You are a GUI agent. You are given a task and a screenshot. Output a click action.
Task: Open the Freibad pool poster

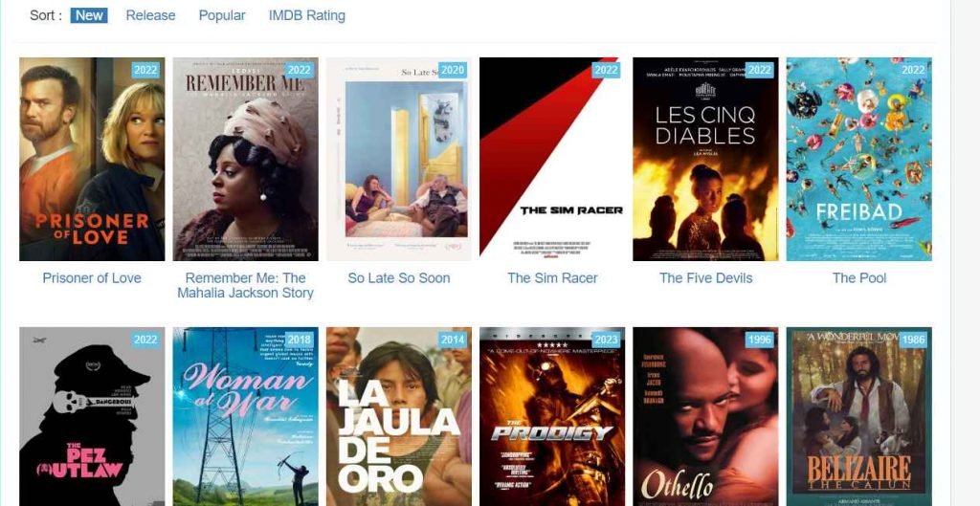[x=859, y=160]
